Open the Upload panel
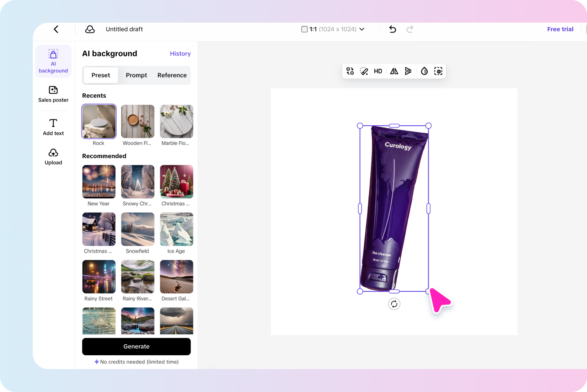 pos(53,156)
